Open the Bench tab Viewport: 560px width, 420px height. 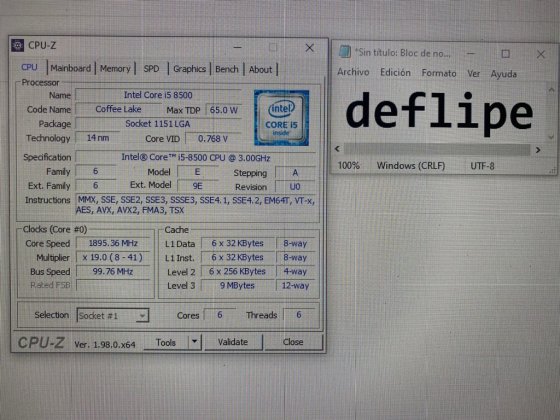click(x=227, y=69)
